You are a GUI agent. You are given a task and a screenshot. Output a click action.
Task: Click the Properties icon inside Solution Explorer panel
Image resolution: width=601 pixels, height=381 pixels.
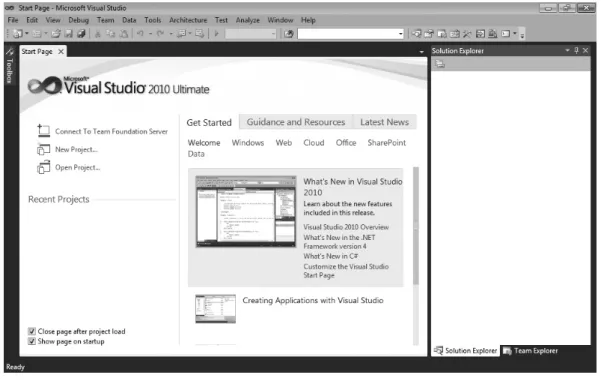pos(440,64)
